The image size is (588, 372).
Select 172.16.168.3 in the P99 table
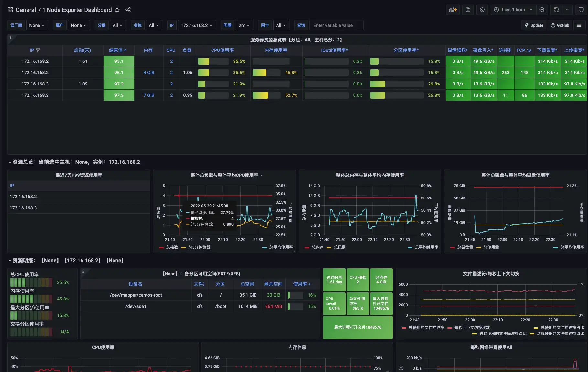23,208
